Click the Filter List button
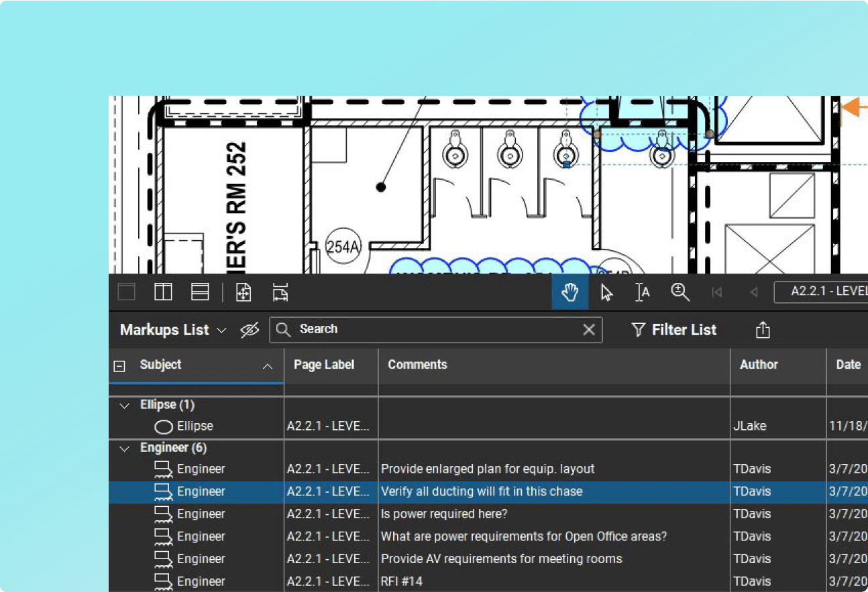This screenshot has width=868, height=592. click(674, 330)
